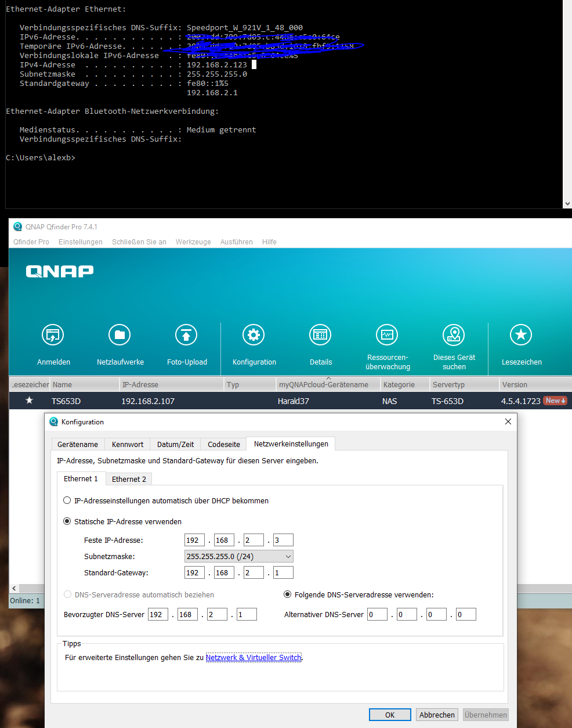Open the Qfinder Pro menu
The image size is (572, 728).
tap(31, 242)
